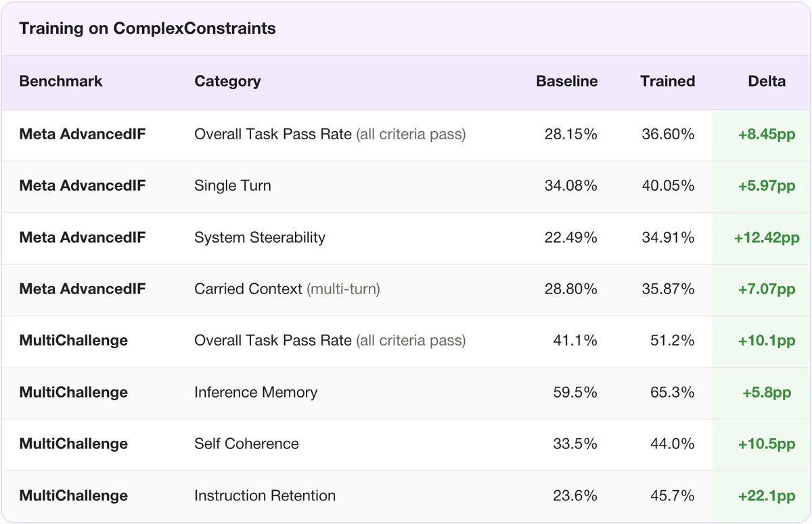The image size is (812, 524).
Task: Select the Trained column header
Action: [668, 81]
